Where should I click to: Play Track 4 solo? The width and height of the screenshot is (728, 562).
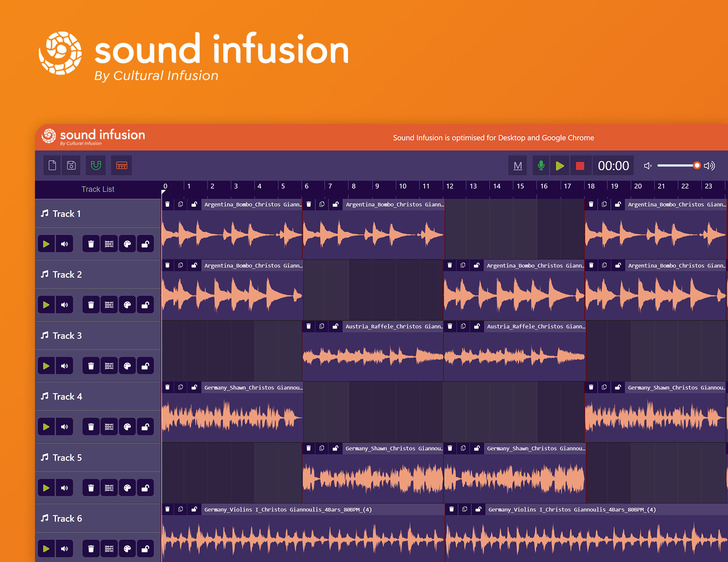46,427
